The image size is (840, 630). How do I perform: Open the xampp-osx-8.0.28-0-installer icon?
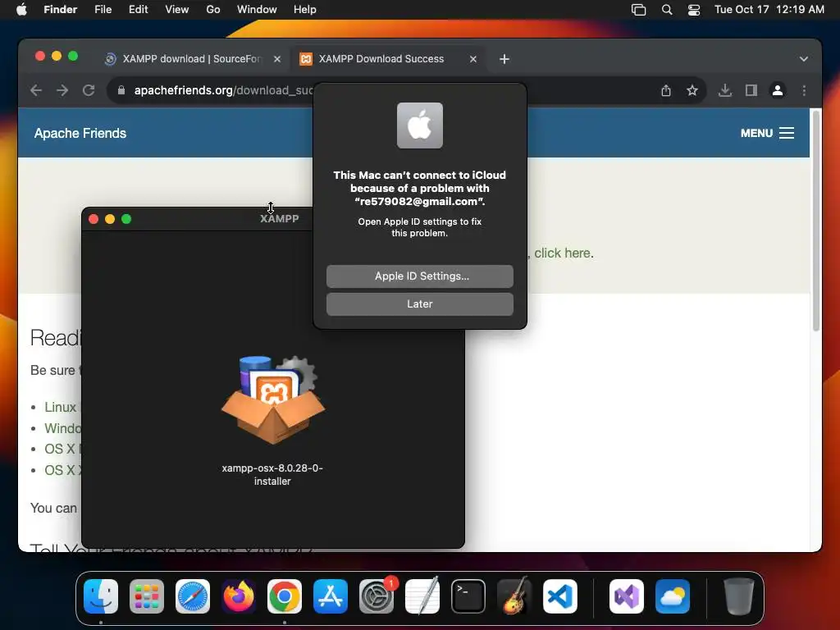coord(272,399)
